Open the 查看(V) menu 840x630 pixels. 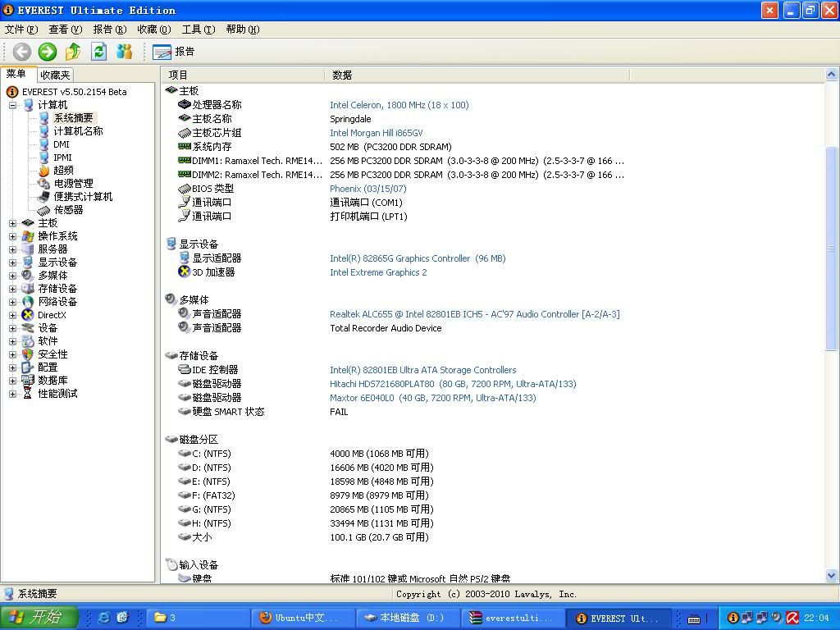[x=66, y=29]
